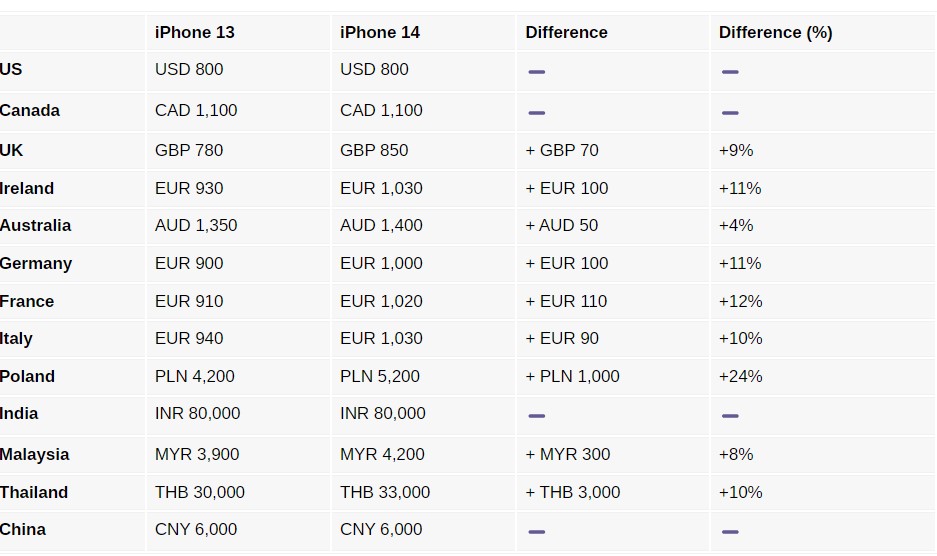Image resolution: width=937 pixels, height=556 pixels.
Task: Click the GBP 780 price cell
Action: coord(189,150)
